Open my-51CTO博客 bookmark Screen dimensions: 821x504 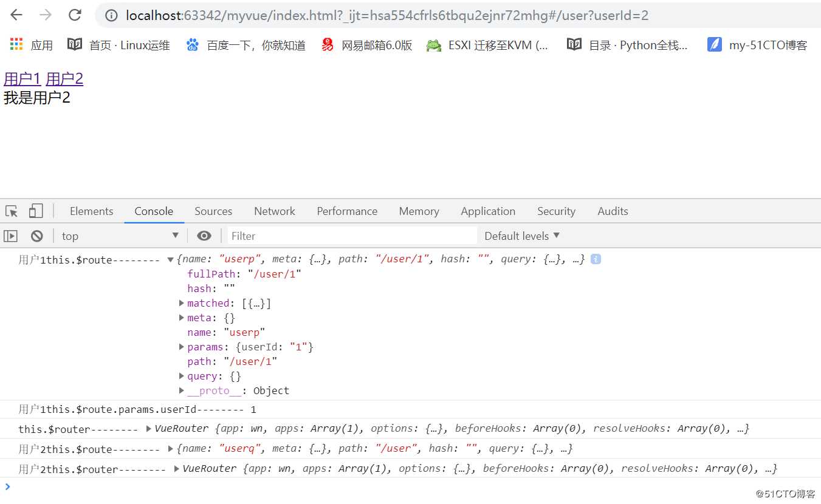757,45
